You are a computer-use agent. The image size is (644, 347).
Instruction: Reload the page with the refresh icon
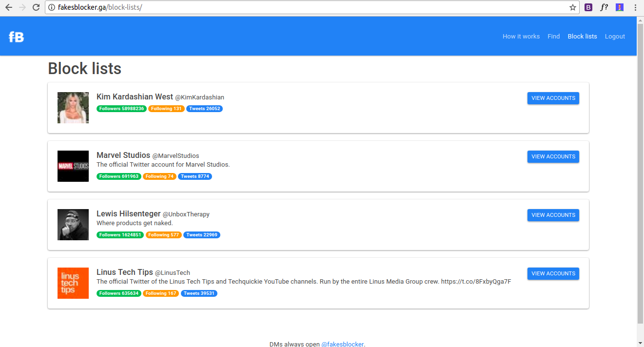(36, 7)
